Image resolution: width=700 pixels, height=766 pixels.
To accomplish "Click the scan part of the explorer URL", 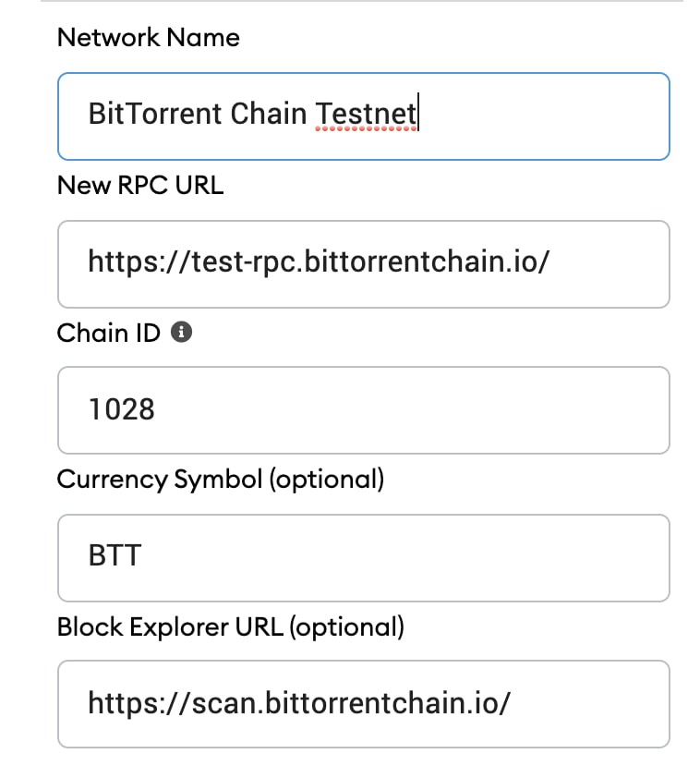I will click(225, 702).
